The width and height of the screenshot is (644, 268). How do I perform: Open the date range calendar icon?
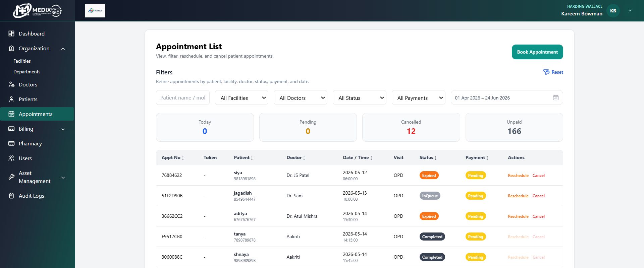tap(556, 97)
